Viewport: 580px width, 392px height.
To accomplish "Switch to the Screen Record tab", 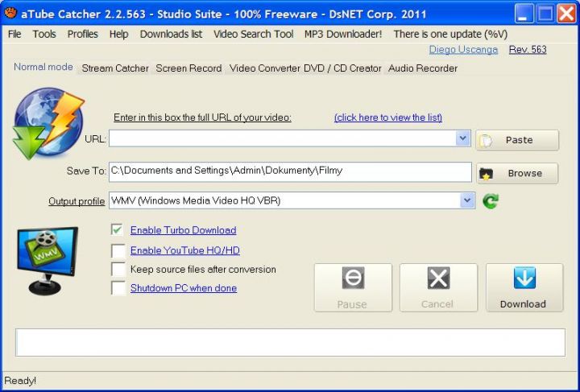I will click(x=188, y=68).
